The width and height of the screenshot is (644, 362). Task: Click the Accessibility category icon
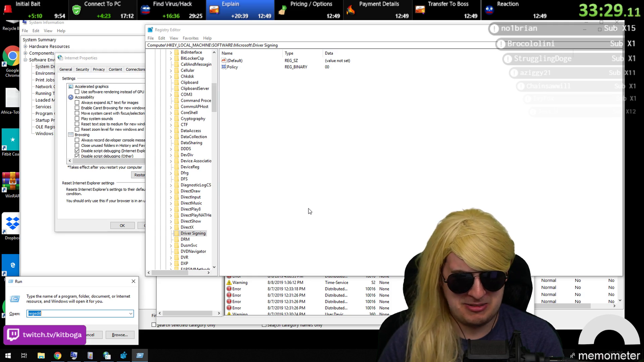[71, 97]
